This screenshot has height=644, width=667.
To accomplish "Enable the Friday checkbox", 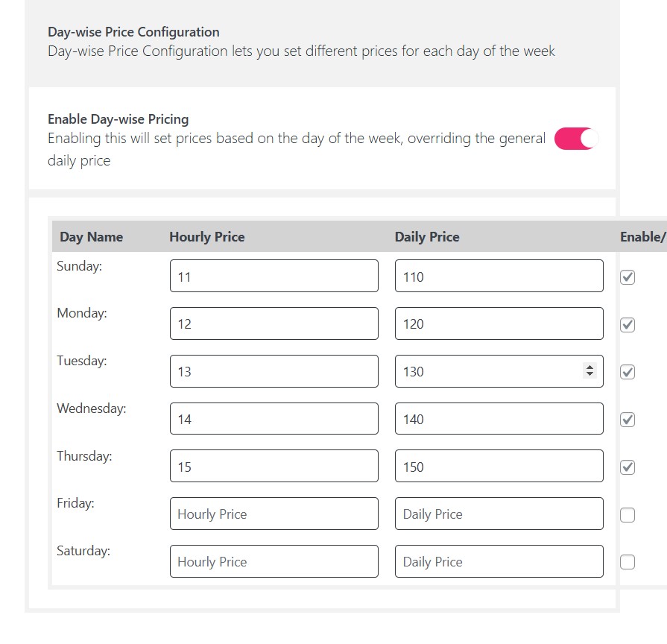I will (x=628, y=515).
